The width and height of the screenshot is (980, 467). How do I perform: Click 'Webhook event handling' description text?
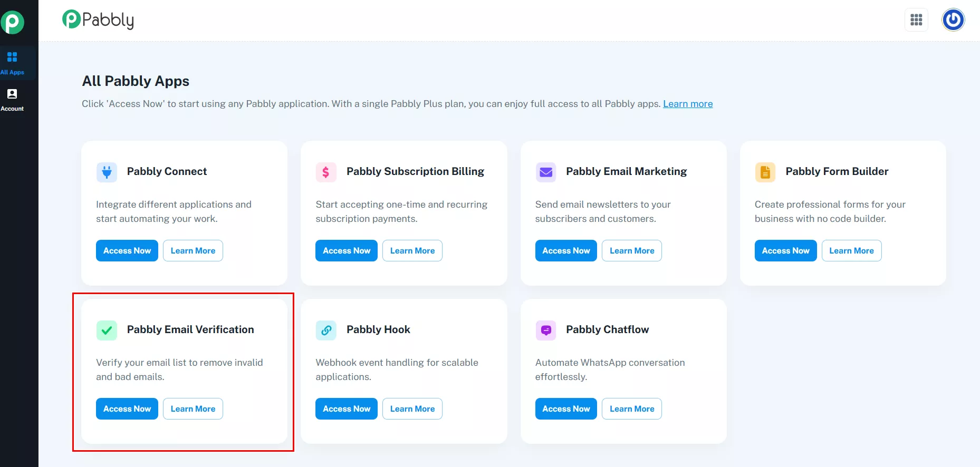(x=397, y=369)
